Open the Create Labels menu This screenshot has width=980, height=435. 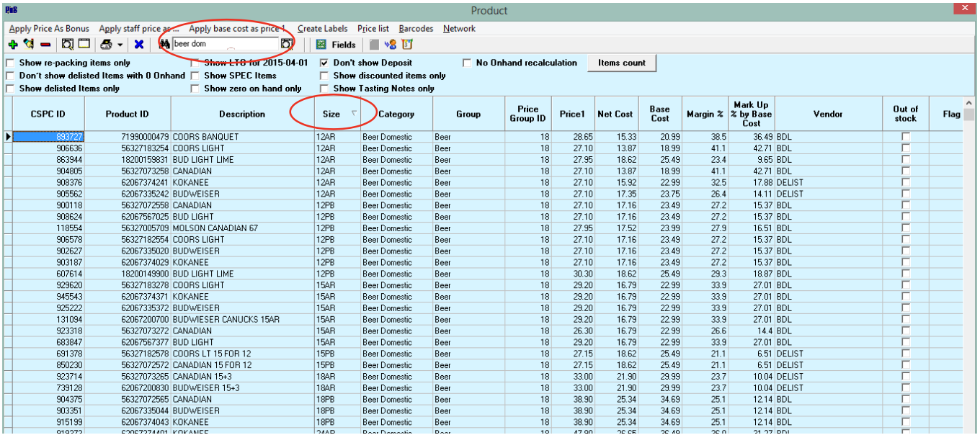(x=322, y=29)
